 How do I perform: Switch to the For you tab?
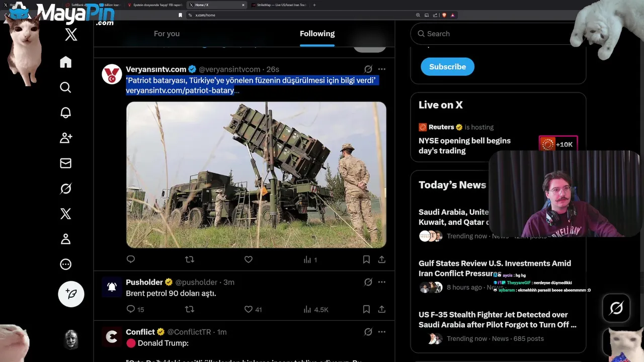(x=167, y=34)
